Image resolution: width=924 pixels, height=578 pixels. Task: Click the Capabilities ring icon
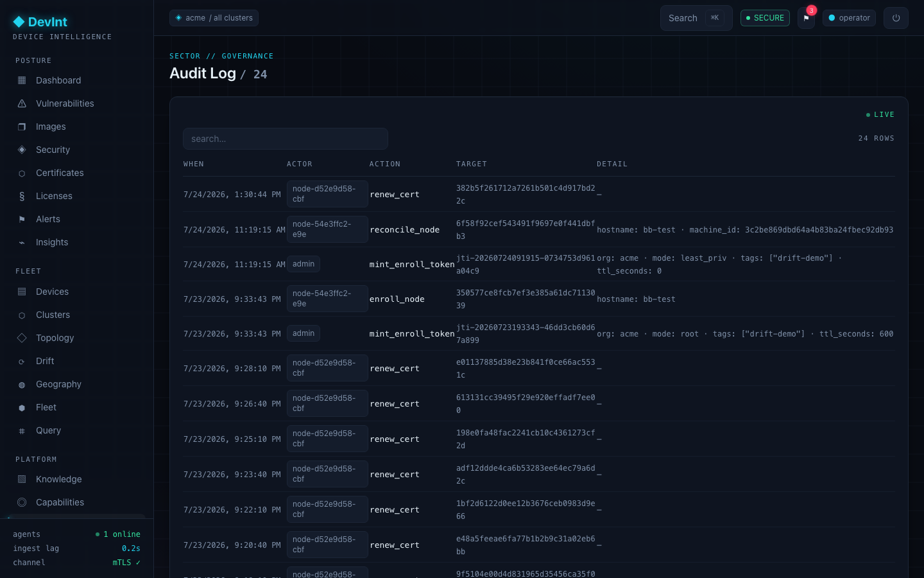pyautogui.click(x=22, y=502)
